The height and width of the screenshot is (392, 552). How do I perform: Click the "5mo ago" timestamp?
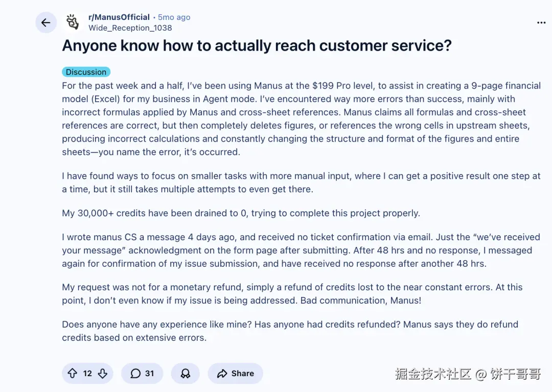point(174,17)
